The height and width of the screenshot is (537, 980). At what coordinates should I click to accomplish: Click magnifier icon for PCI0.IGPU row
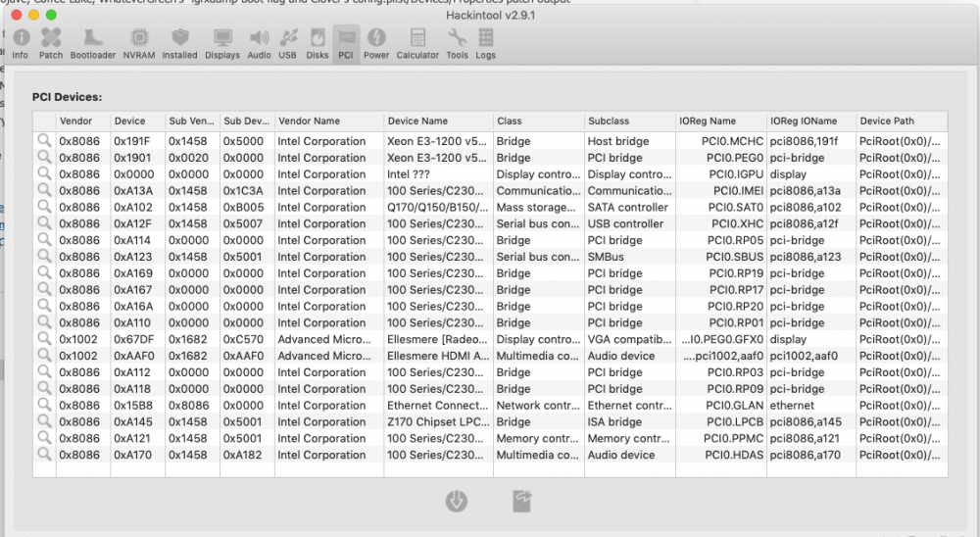[x=44, y=173]
